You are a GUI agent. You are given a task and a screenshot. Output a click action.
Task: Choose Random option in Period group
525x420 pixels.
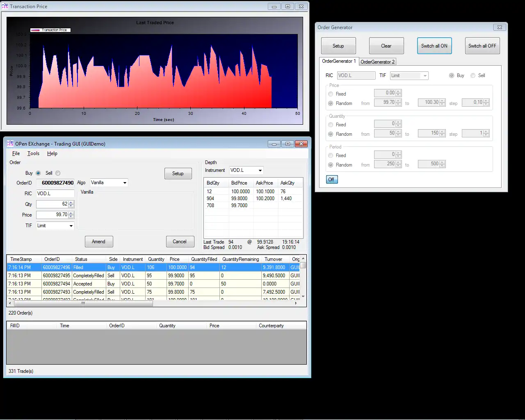331,165
